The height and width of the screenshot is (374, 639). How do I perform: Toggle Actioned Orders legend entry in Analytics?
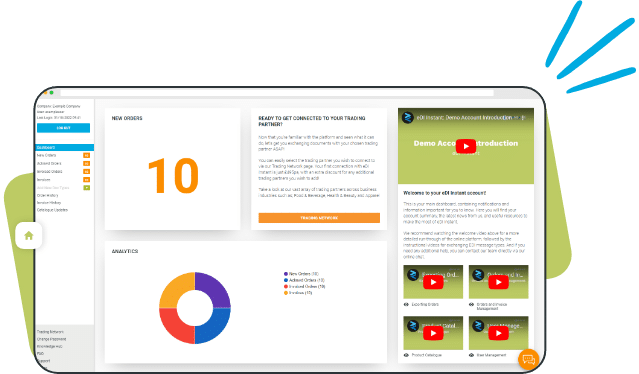304,280
